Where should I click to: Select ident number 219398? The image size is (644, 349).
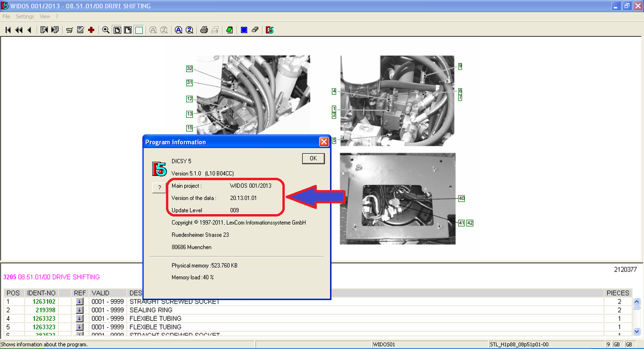(46, 310)
